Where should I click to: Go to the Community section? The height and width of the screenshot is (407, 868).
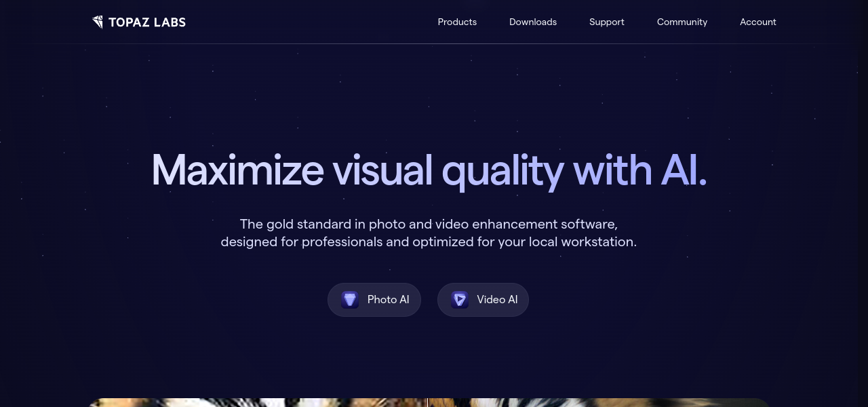(682, 22)
